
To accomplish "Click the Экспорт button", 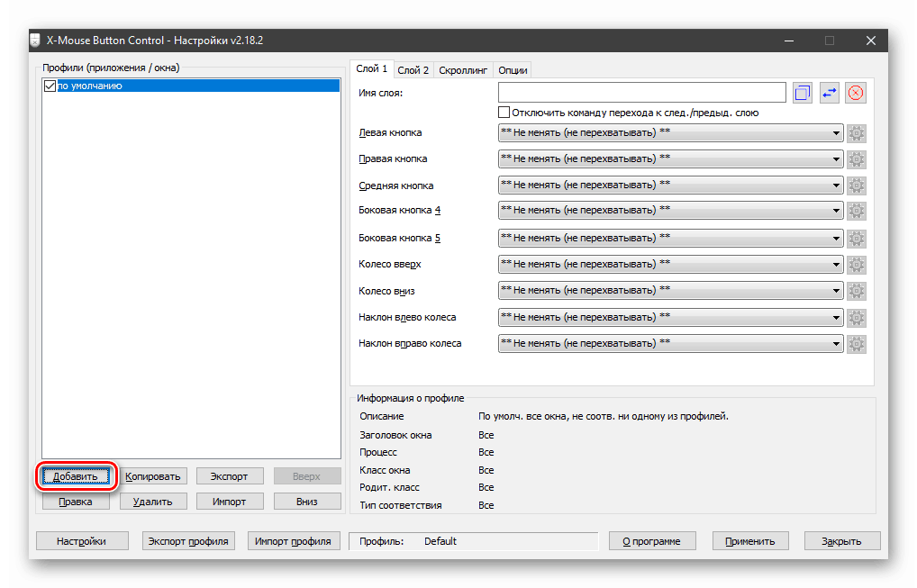I will click(229, 476).
